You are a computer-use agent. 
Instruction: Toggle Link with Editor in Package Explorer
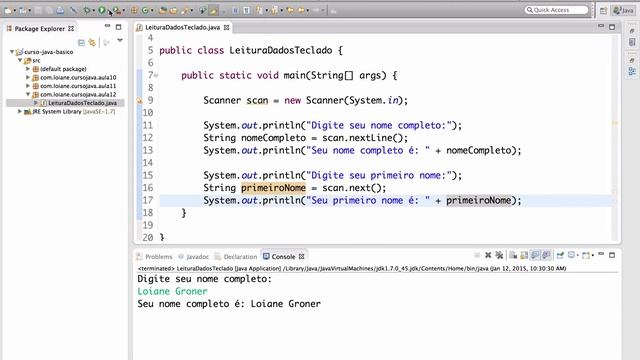click(92, 42)
